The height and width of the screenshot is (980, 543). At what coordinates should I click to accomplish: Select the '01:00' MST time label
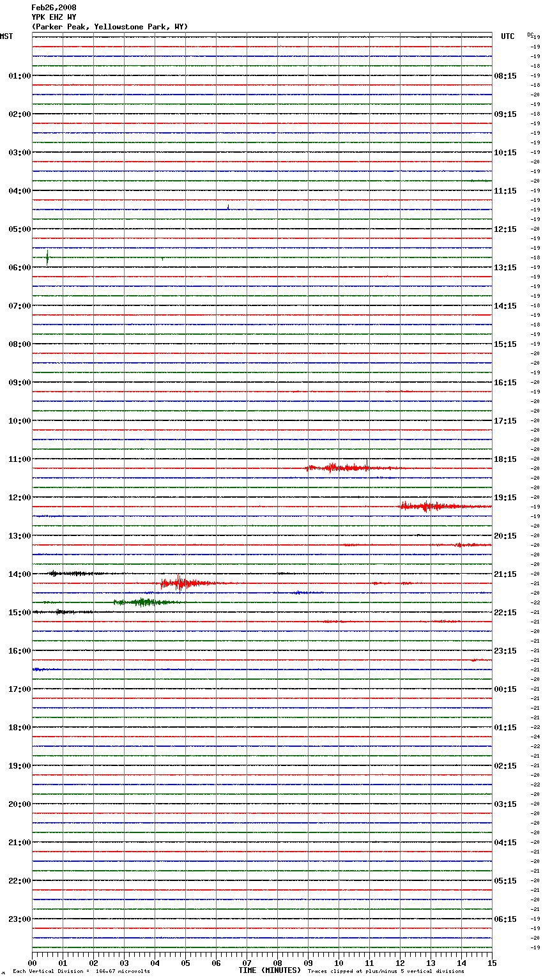(x=19, y=76)
